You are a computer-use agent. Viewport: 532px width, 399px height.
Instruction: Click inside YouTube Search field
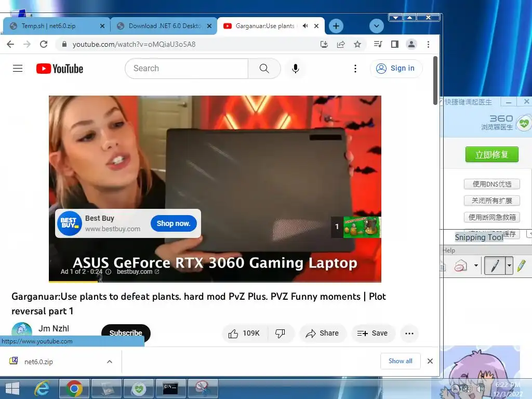187,69
